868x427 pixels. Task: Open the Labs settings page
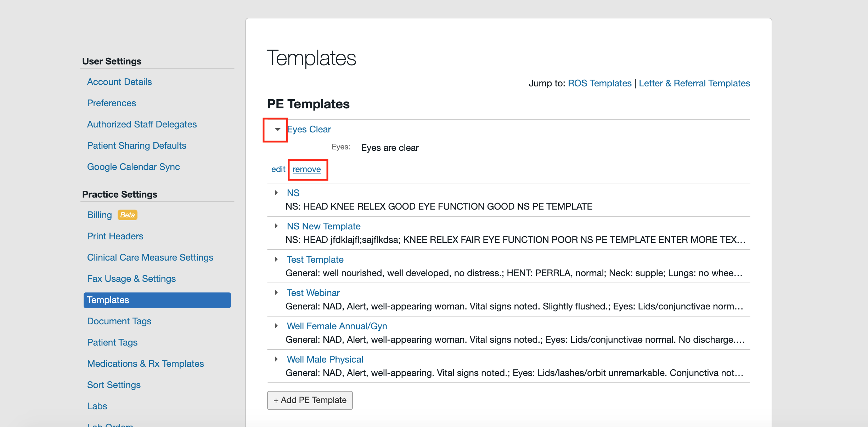point(97,406)
